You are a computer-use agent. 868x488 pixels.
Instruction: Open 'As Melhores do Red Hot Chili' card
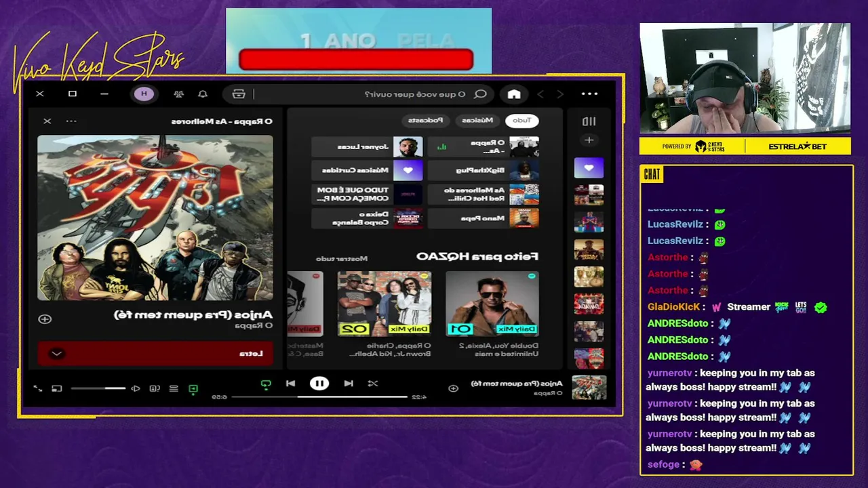pos(484,195)
